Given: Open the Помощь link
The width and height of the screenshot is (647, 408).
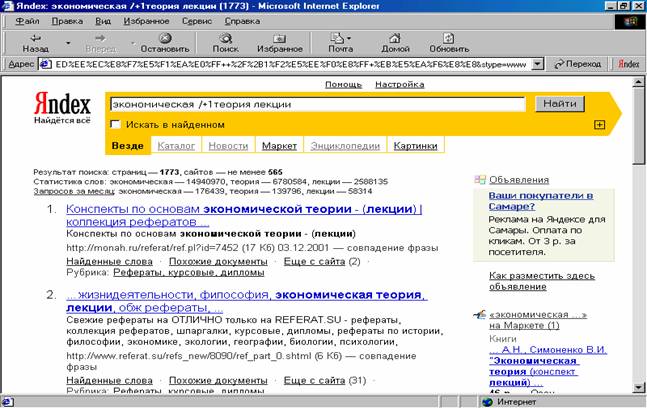Looking at the screenshot, I should tap(343, 85).
